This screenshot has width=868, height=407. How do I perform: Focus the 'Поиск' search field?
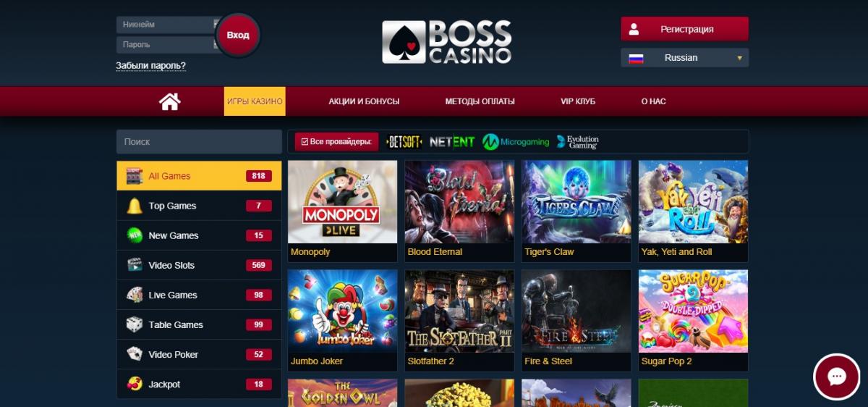[199, 142]
